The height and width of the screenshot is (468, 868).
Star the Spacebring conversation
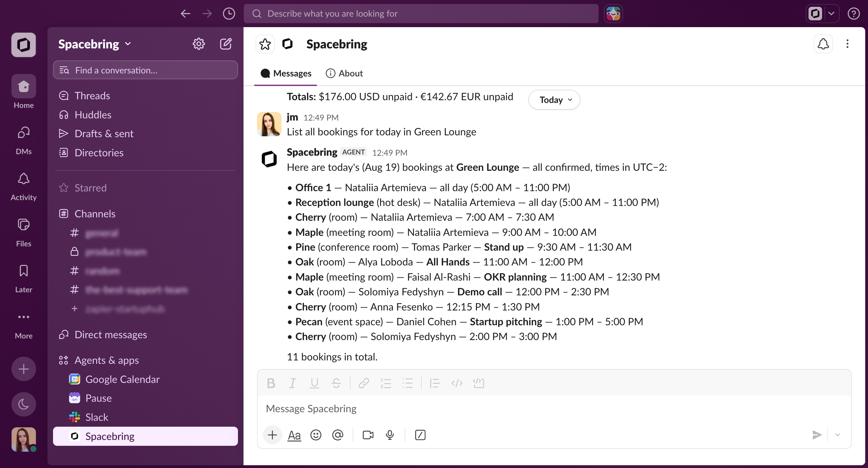coord(265,44)
